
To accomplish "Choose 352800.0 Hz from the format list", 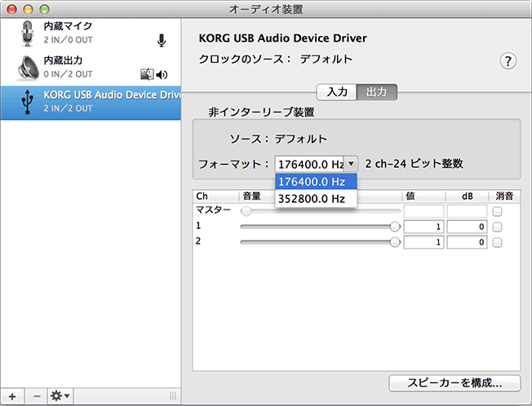I will tap(316, 199).
